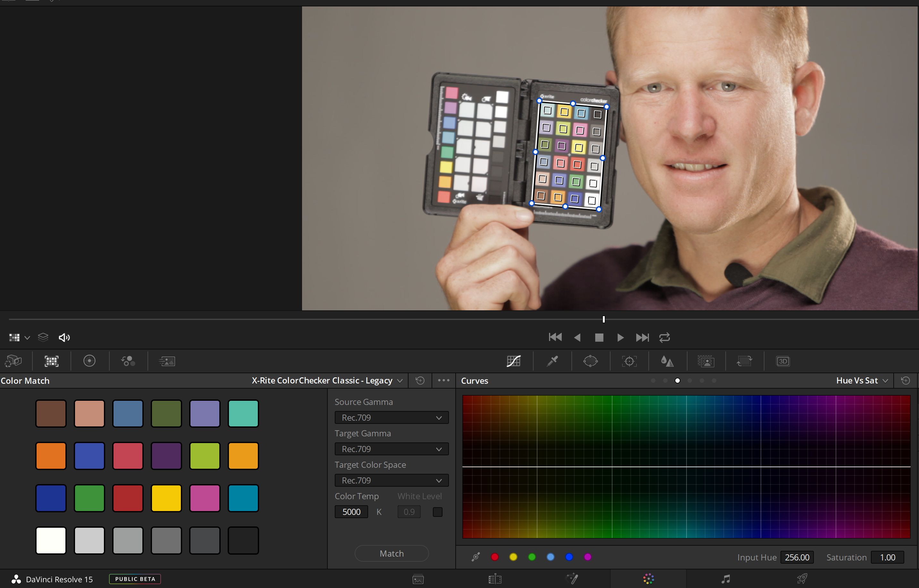Click the playback stop button
Screen dimensions: 919x588
pyautogui.click(x=599, y=337)
